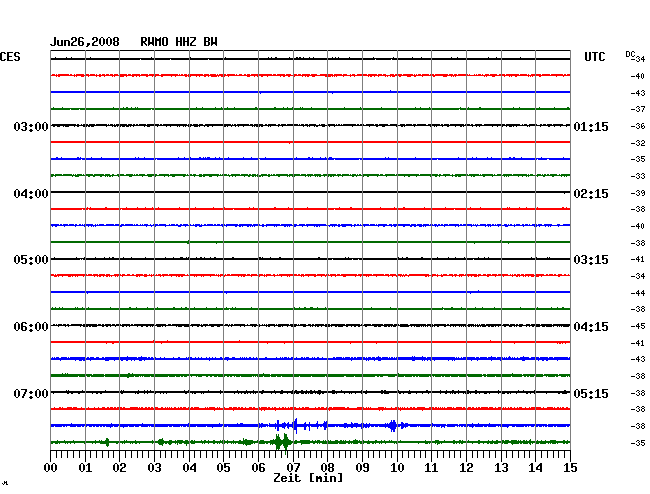Select the station code RWMO
This screenshot has height=494, width=650.
point(154,42)
